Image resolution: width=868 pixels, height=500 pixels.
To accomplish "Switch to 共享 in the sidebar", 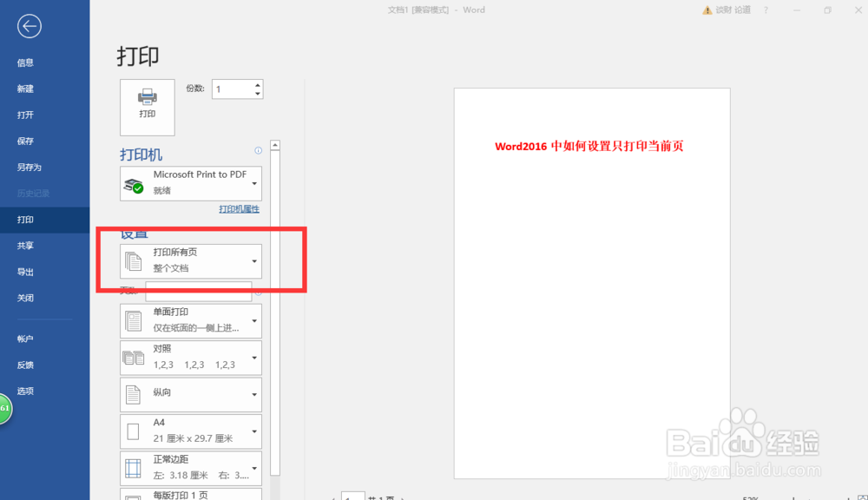I will [x=25, y=245].
